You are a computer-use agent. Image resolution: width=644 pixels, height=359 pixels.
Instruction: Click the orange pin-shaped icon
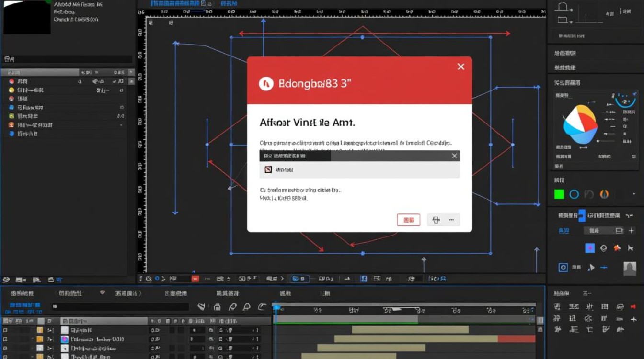click(x=617, y=248)
